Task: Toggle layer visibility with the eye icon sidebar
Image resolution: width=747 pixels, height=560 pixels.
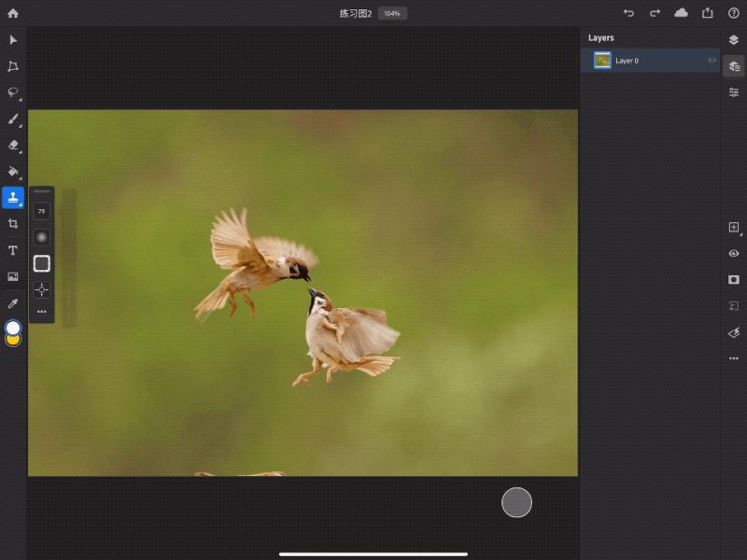Action: pyautogui.click(x=734, y=252)
